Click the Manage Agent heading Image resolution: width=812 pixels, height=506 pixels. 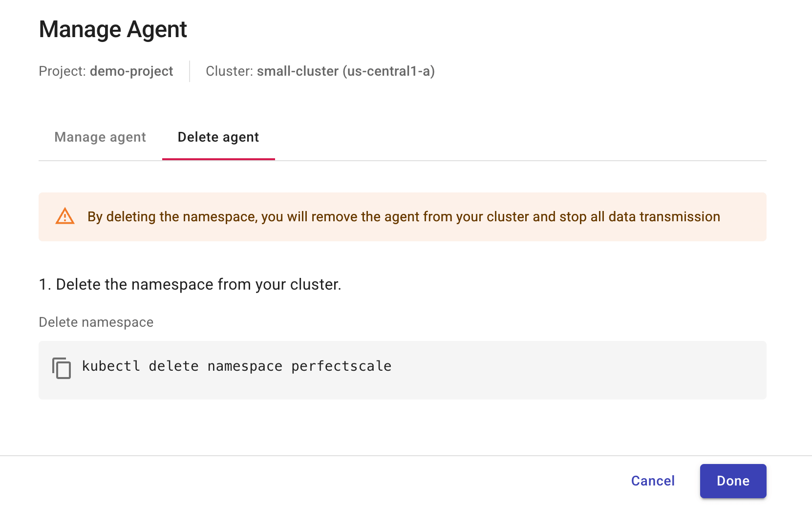point(112,29)
